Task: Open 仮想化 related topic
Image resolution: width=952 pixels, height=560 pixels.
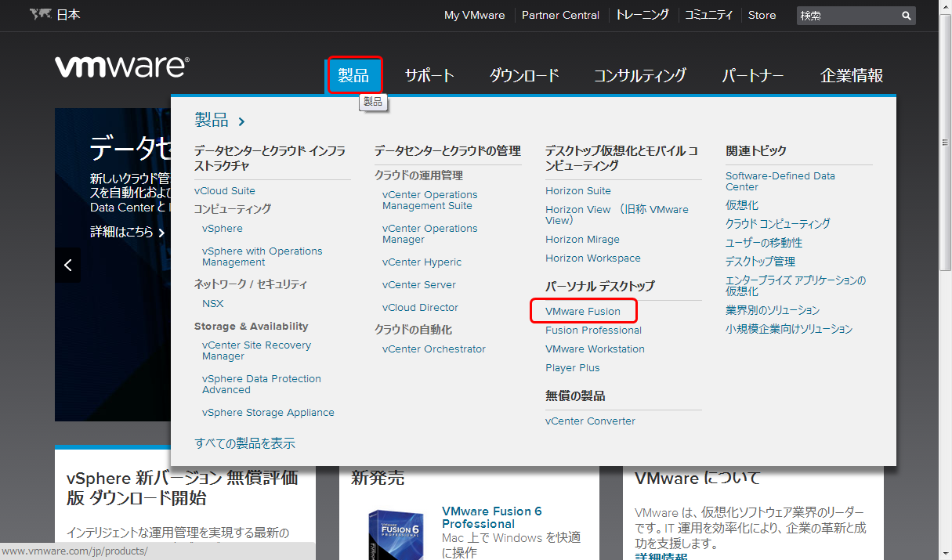Action: click(742, 205)
